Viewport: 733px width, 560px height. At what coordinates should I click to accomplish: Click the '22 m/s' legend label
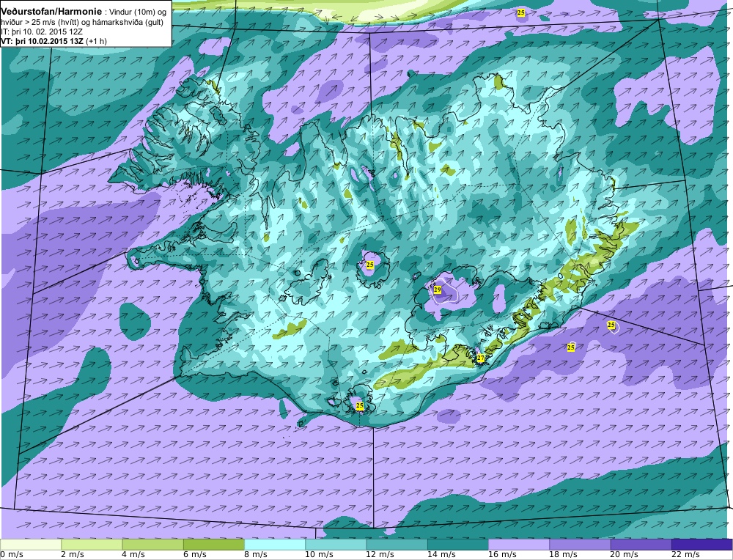(685, 555)
